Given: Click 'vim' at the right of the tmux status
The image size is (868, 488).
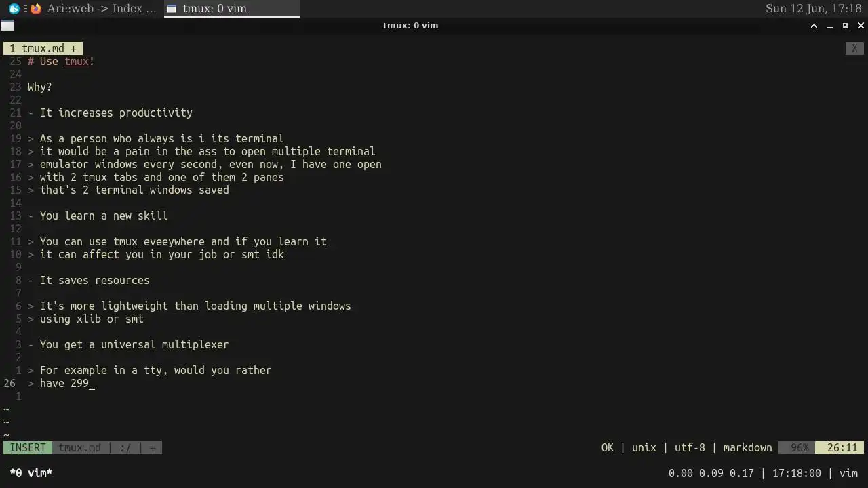Looking at the screenshot, I should 848,473.
